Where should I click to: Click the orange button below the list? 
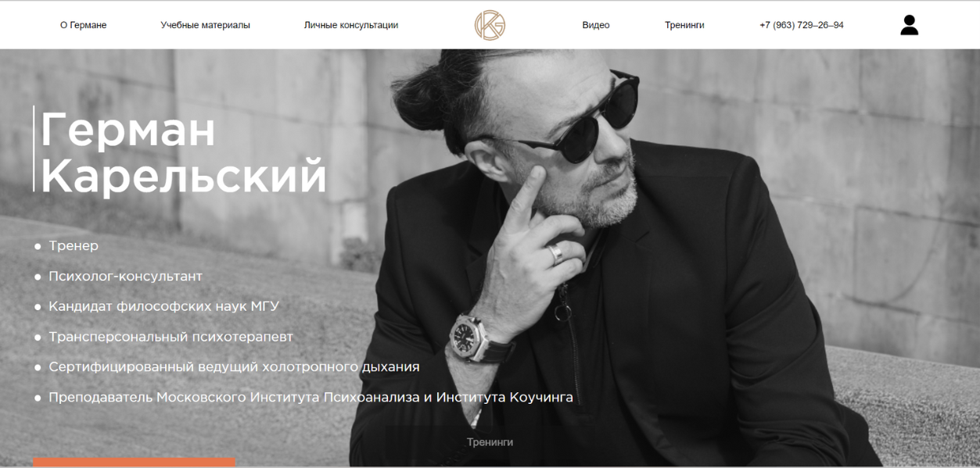tap(134, 463)
